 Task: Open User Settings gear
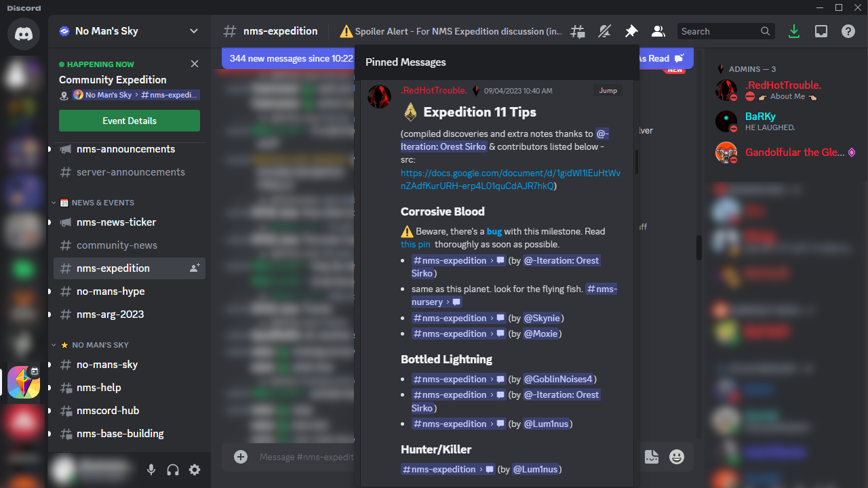(195, 470)
